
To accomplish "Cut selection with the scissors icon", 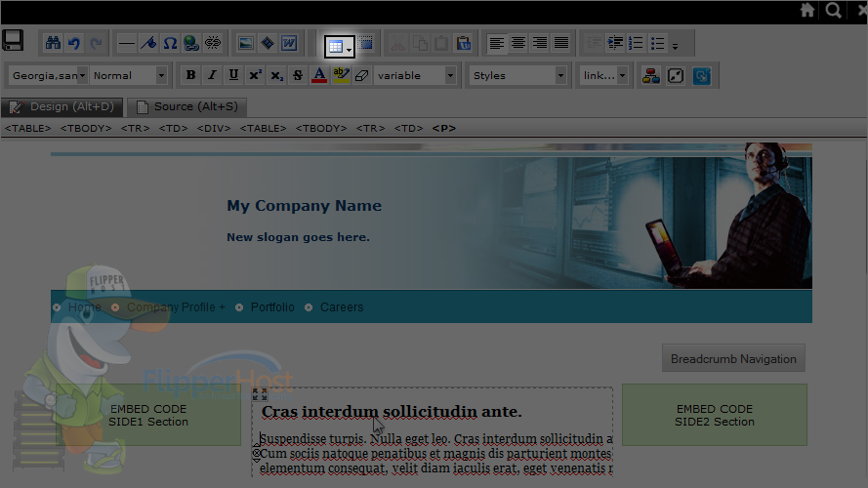I will pos(398,43).
